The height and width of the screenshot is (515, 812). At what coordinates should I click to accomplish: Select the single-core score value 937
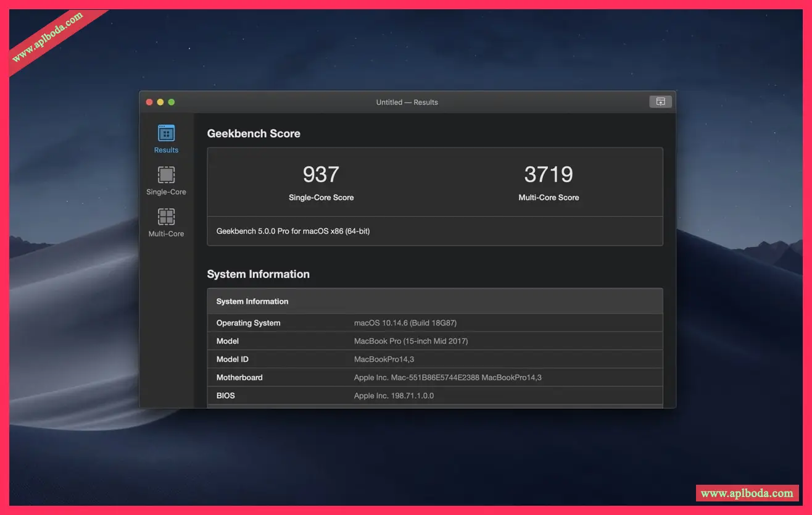click(x=321, y=175)
